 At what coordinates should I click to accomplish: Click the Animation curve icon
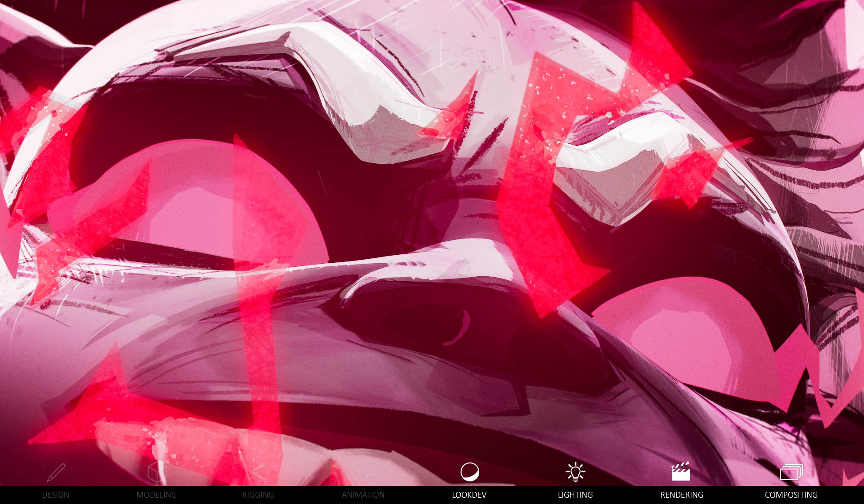click(x=364, y=473)
